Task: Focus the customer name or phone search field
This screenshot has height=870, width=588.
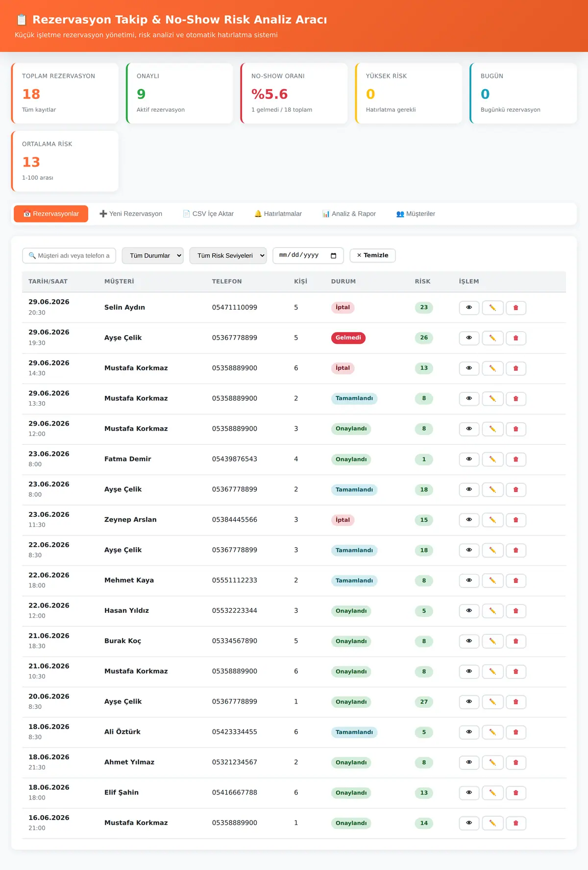Action: click(69, 256)
